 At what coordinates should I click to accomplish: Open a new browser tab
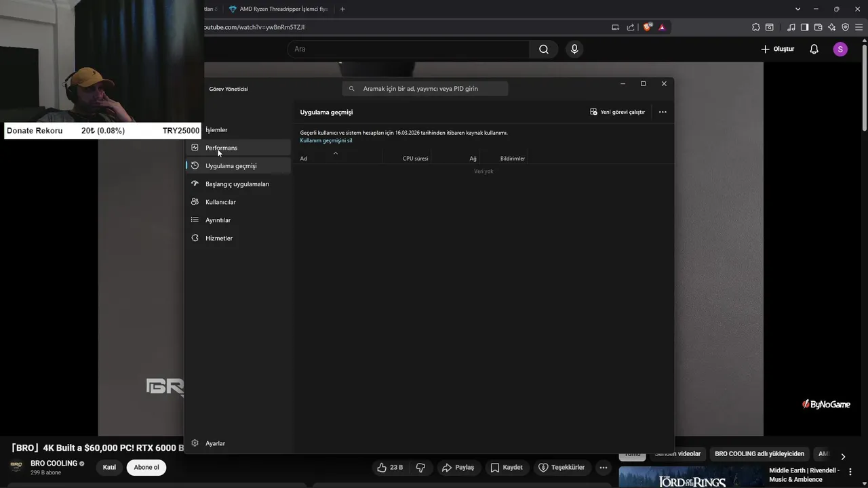tap(342, 9)
